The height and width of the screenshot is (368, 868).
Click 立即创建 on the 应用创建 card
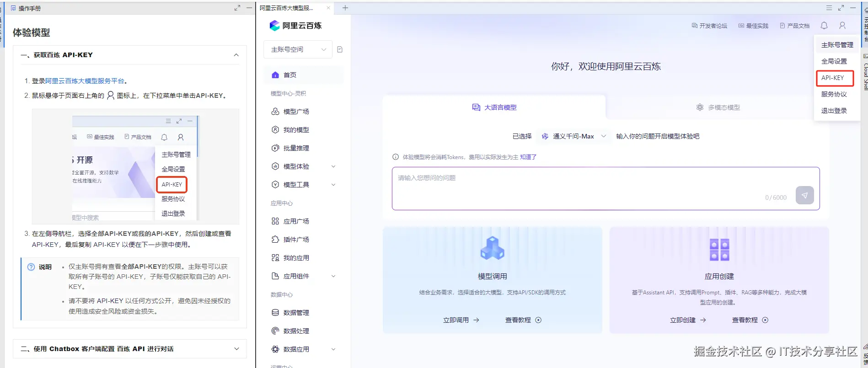(x=688, y=320)
